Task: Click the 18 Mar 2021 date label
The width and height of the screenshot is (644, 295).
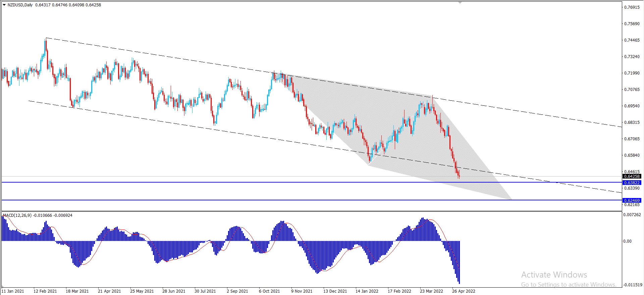Action: click(77, 291)
